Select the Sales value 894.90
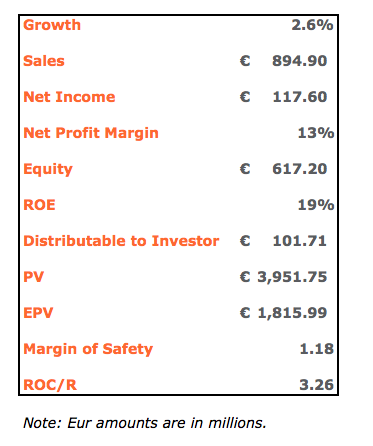This screenshot has height=446, width=373. (x=300, y=61)
